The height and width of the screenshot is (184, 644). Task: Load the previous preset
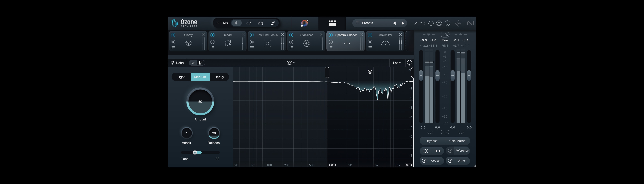(x=394, y=23)
